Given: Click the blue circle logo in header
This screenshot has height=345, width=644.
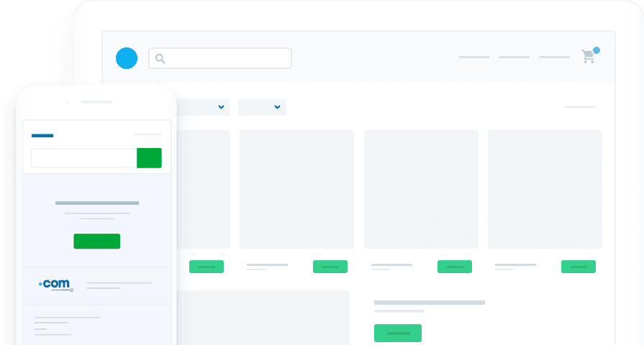Looking at the screenshot, I should (x=126, y=58).
